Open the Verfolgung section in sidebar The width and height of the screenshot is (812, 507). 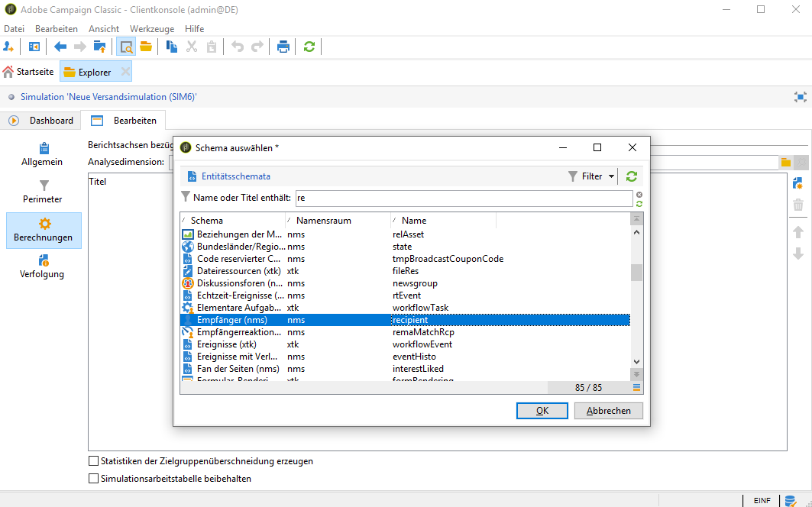[x=42, y=266]
